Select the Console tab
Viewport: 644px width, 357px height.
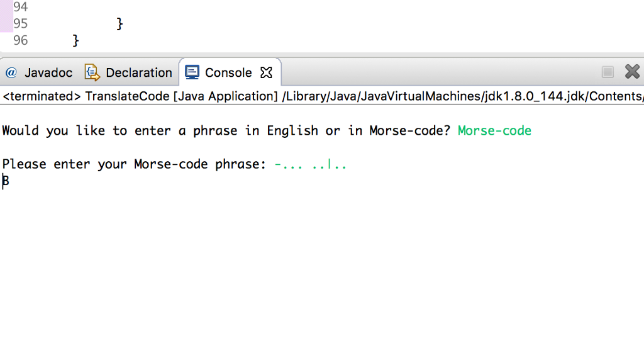pos(228,72)
